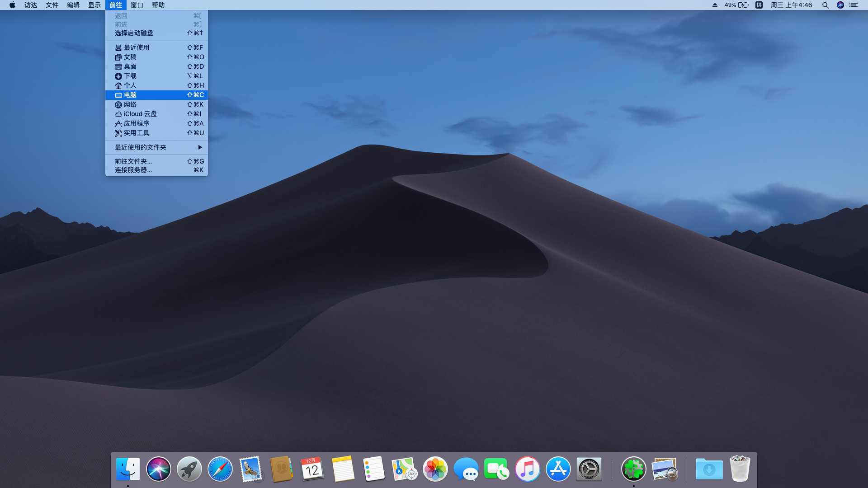
Task: Open the 帮助 menu
Action: click(x=158, y=5)
